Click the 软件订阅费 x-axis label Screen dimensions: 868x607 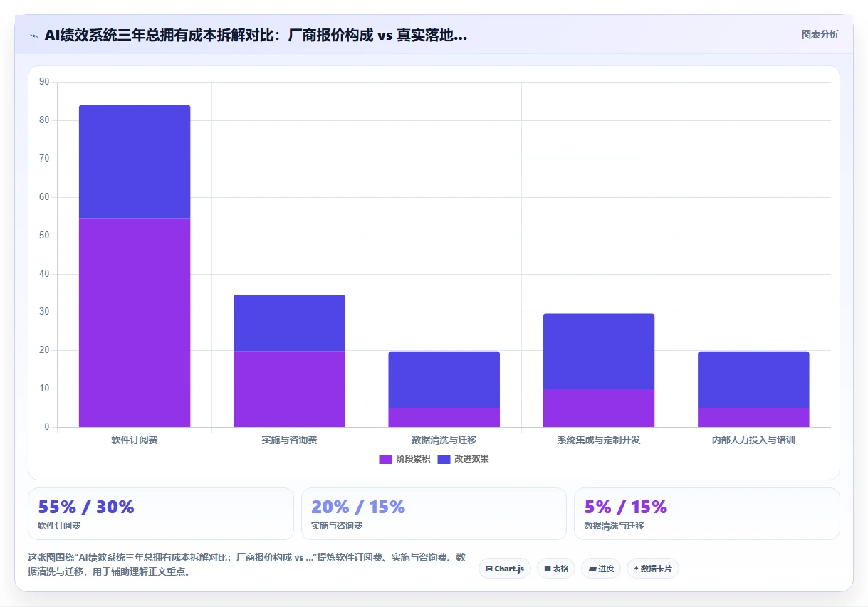pyautogui.click(x=135, y=440)
